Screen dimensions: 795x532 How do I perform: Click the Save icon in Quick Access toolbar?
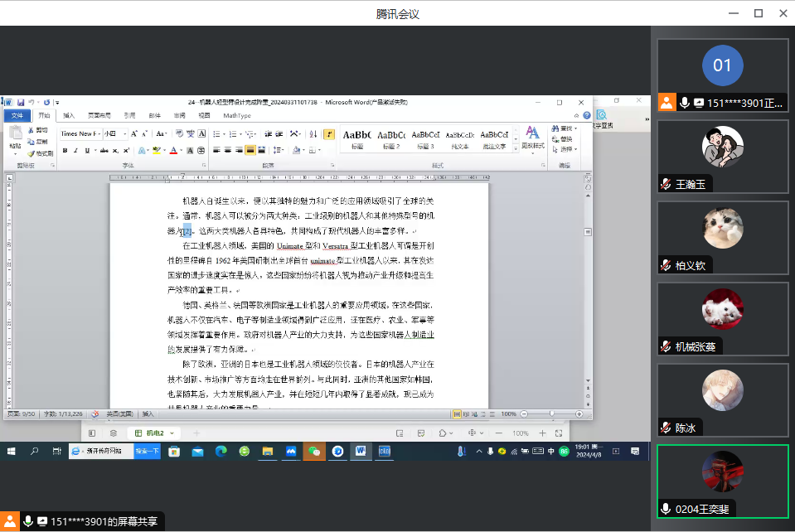21,103
